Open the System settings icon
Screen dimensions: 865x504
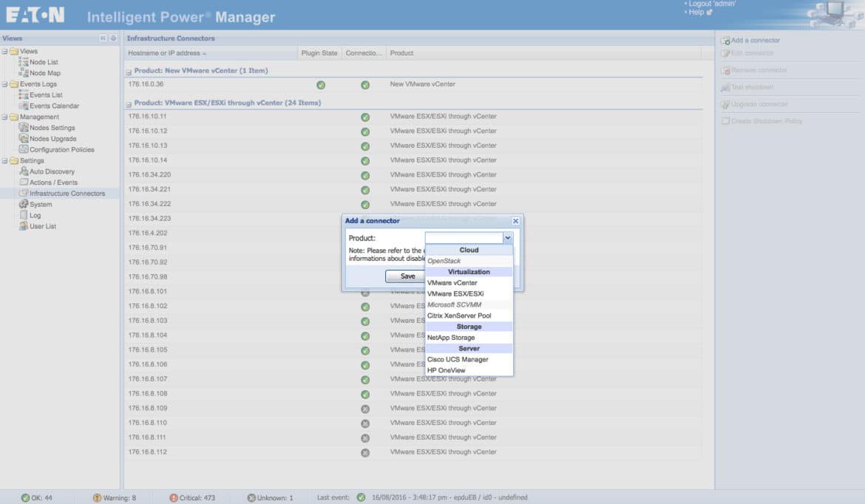tap(23, 204)
